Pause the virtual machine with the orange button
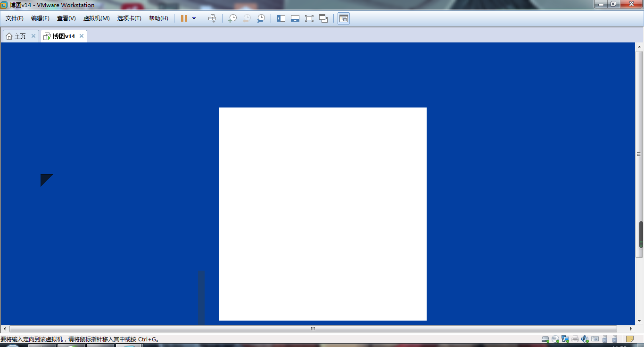The height and width of the screenshot is (347, 644). pos(184,18)
